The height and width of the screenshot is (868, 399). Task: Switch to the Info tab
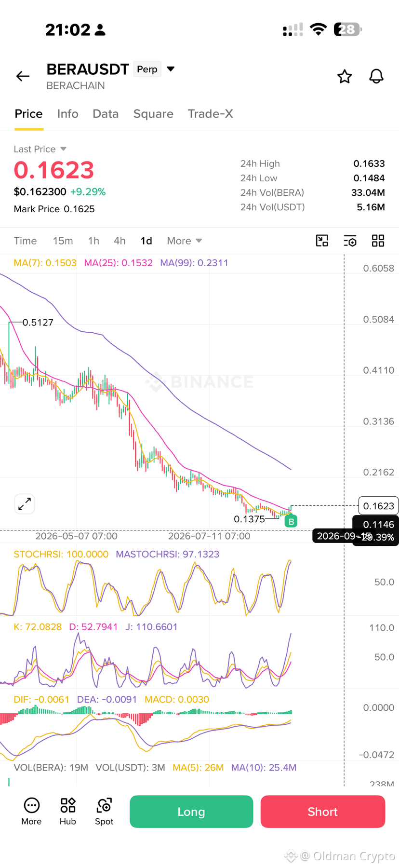[67, 114]
